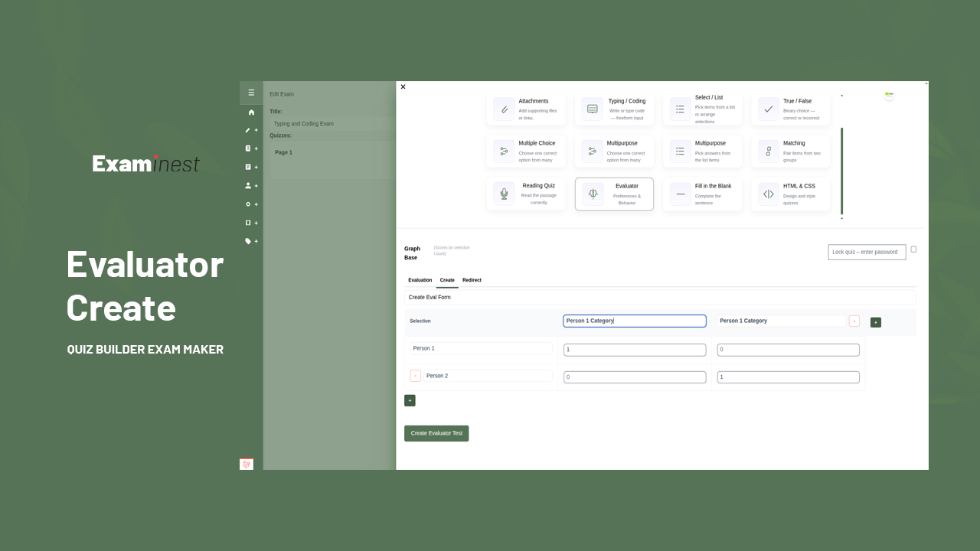The image size is (980, 551).
Task: Select the Matching quiz type icon
Action: click(x=769, y=152)
